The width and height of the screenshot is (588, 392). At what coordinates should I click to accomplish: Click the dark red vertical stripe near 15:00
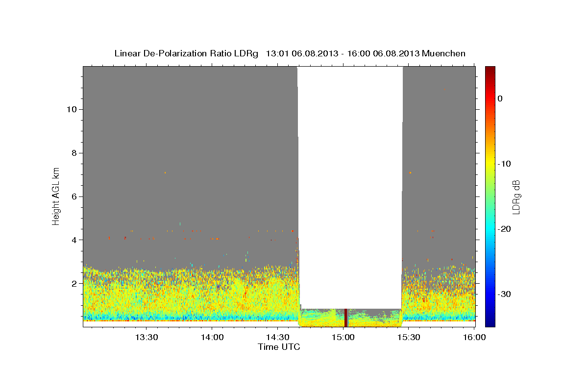[x=346, y=318]
